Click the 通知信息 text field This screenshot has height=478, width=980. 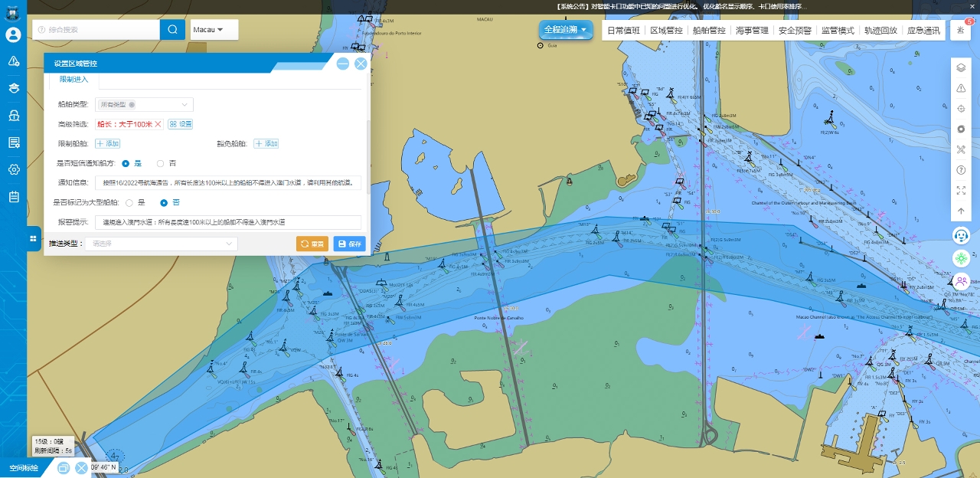pyautogui.click(x=227, y=183)
